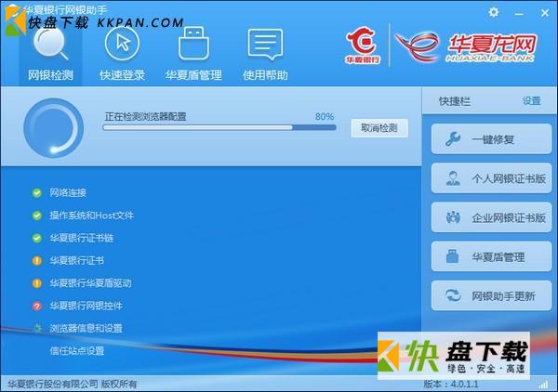Click warning icon for 华夏银行证书
Viewport: 558px width, 392px height.
37,260
